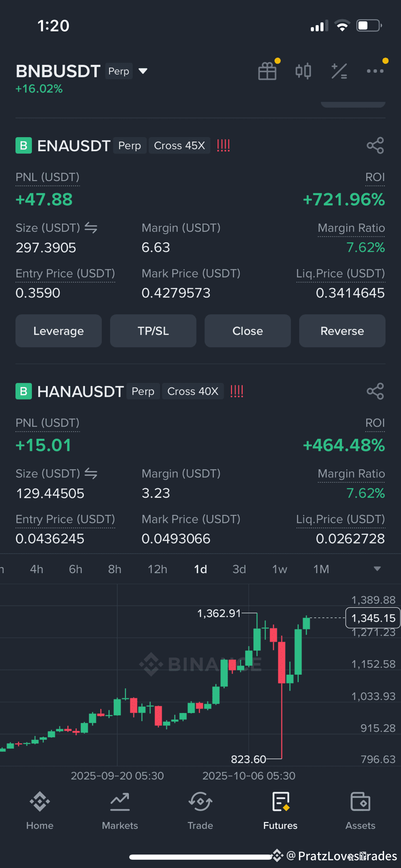
Task: Open the gift rewards icon
Action: pos(267,71)
